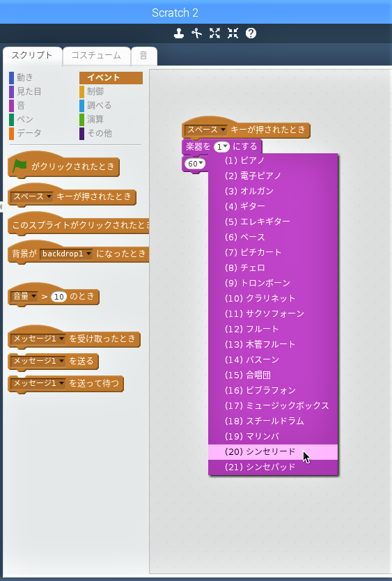Select the 制御 block category

pos(92,91)
